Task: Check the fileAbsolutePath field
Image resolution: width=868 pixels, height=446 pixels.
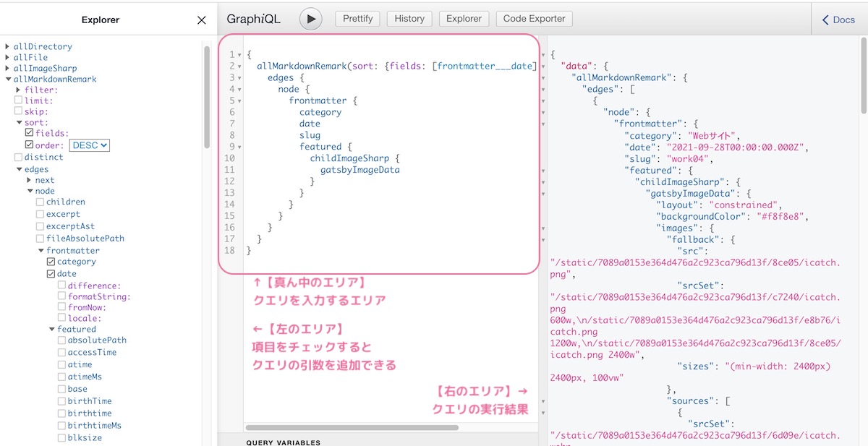Action: (x=41, y=239)
